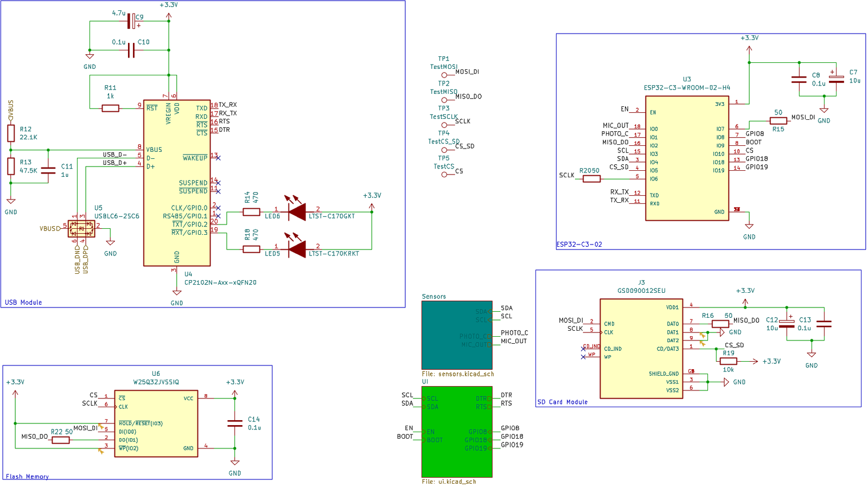868x488 pixels.
Task: Select the VBUS hierarchical label above R12
Action: click(11, 111)
